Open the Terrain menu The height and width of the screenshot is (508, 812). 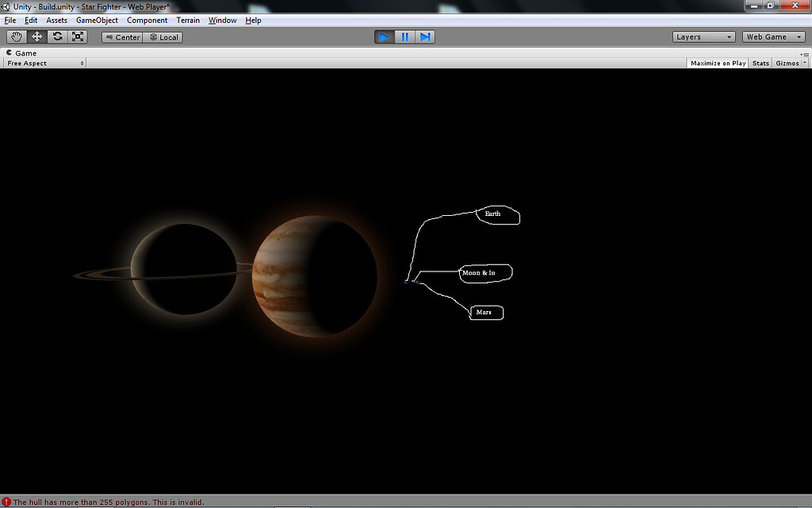(x=188, y=20)
